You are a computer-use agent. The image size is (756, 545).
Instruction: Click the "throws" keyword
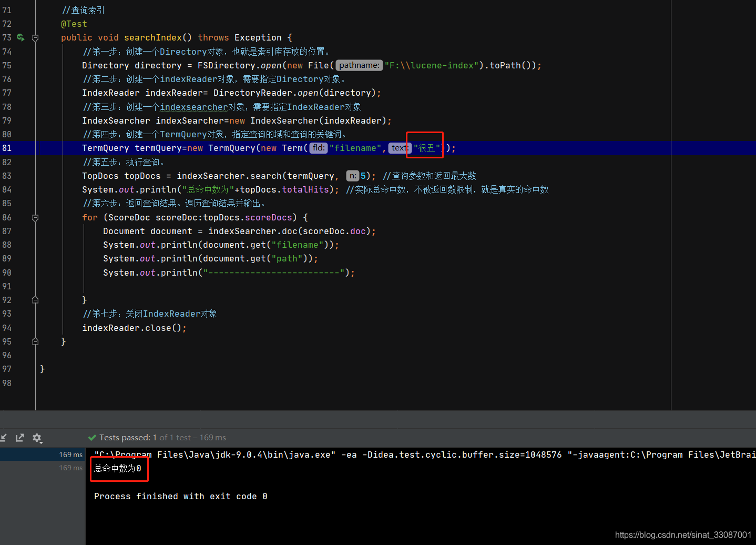coord(213,37)
